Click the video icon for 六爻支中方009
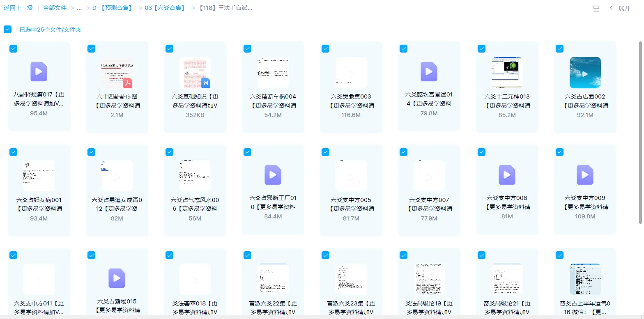 (x=585, y=175)
